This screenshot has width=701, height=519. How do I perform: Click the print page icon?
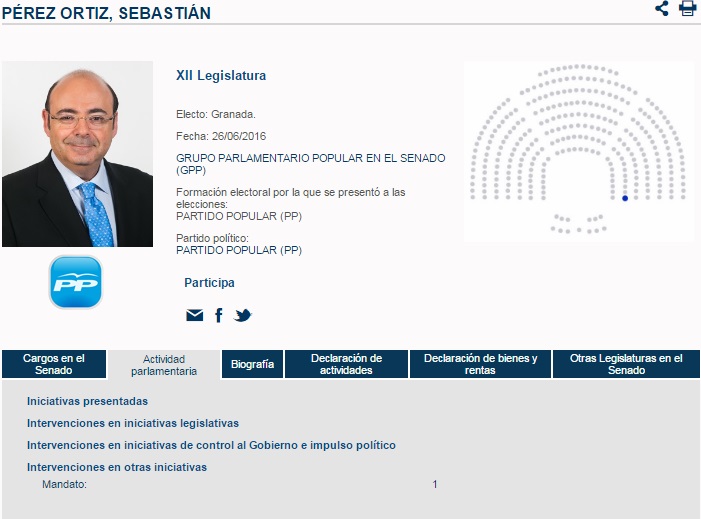[687, 9]
